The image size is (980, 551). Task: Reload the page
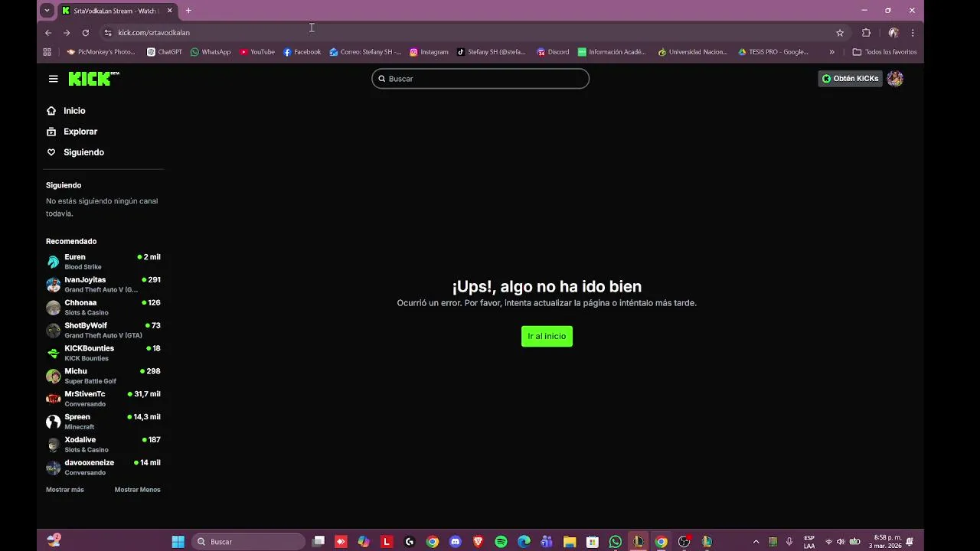tap(86, 33)
